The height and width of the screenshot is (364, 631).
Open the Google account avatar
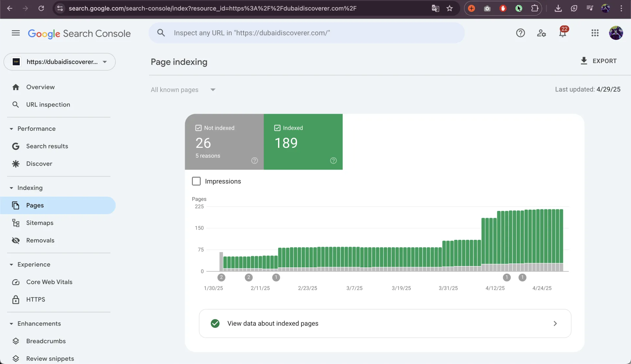[x=616, y=33]
